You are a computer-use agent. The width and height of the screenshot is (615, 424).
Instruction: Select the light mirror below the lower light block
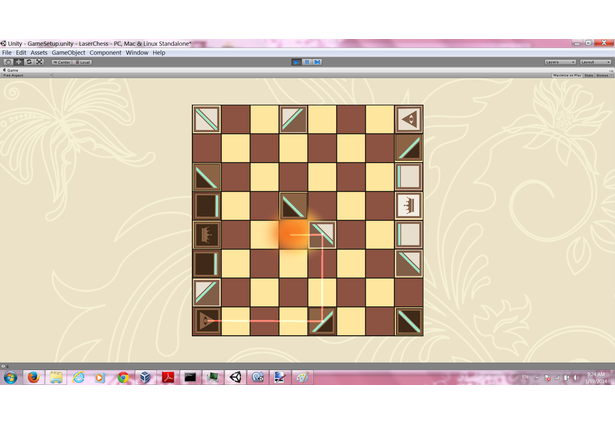point(409,263)
